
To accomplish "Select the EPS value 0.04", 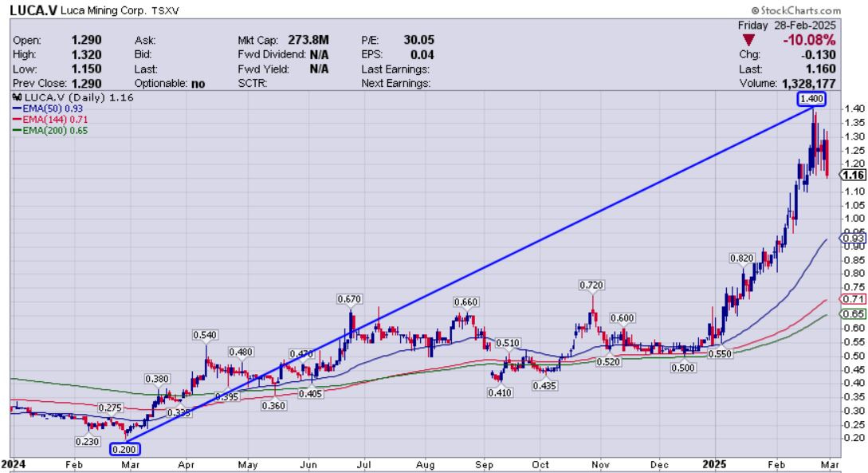I will [x=422, y=54].
